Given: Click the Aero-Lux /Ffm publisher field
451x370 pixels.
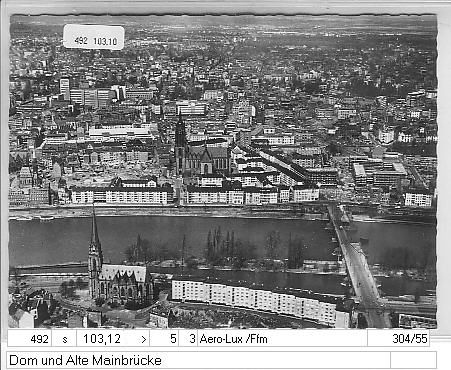Looking at the screenshot, I should point(282,339).
